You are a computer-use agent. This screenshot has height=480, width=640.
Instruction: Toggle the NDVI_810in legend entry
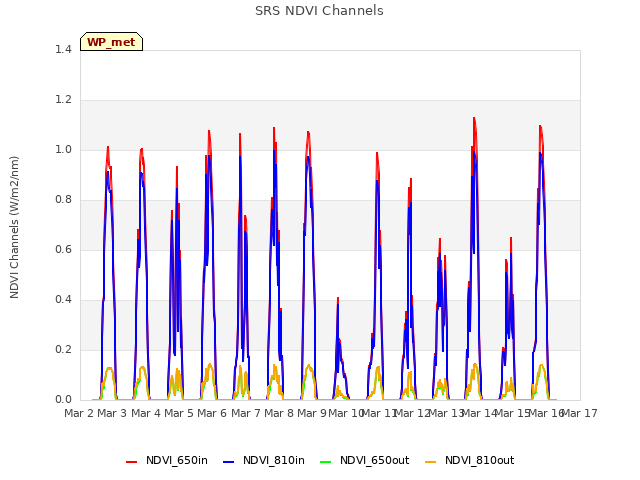[x=264, y=461]
